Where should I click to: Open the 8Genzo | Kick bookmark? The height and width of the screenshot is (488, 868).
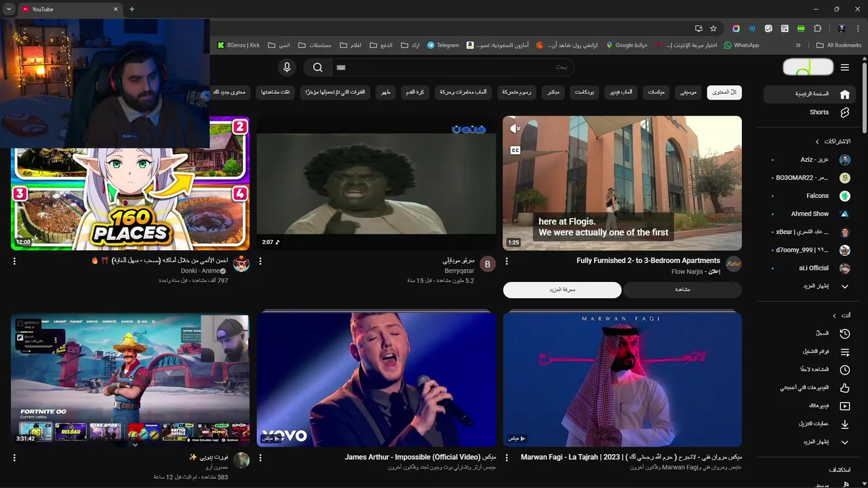(239, 45)
